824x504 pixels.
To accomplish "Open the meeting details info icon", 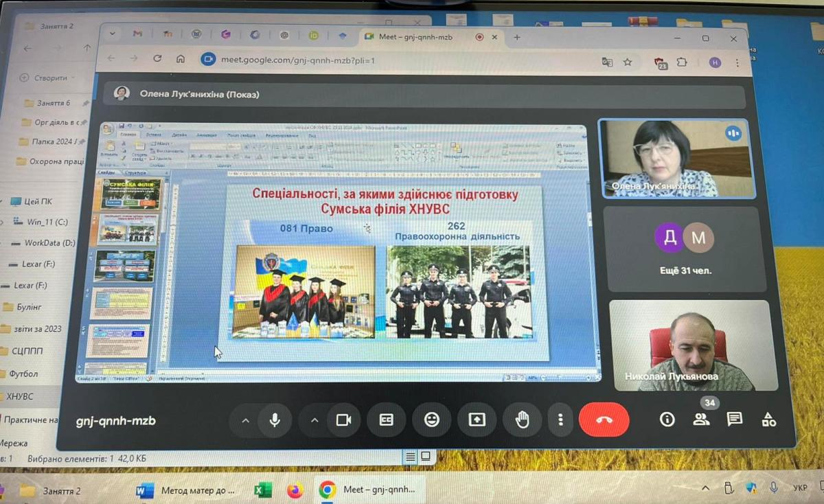I will point(667,420).
